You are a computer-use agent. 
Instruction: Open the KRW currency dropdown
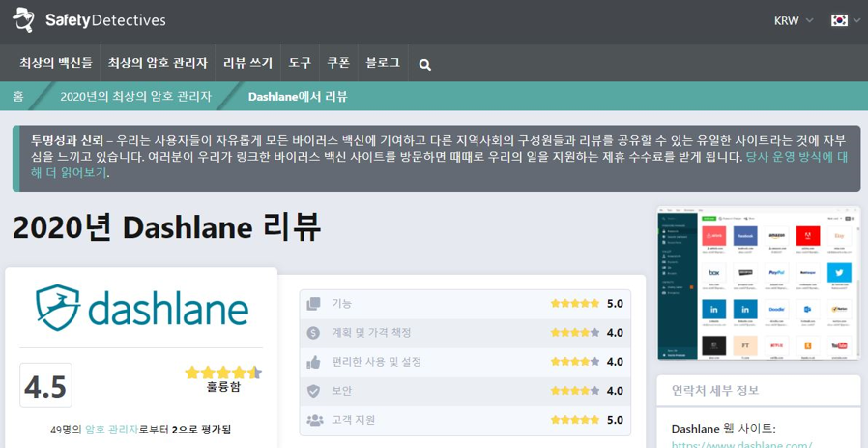[x=794, y=21]
